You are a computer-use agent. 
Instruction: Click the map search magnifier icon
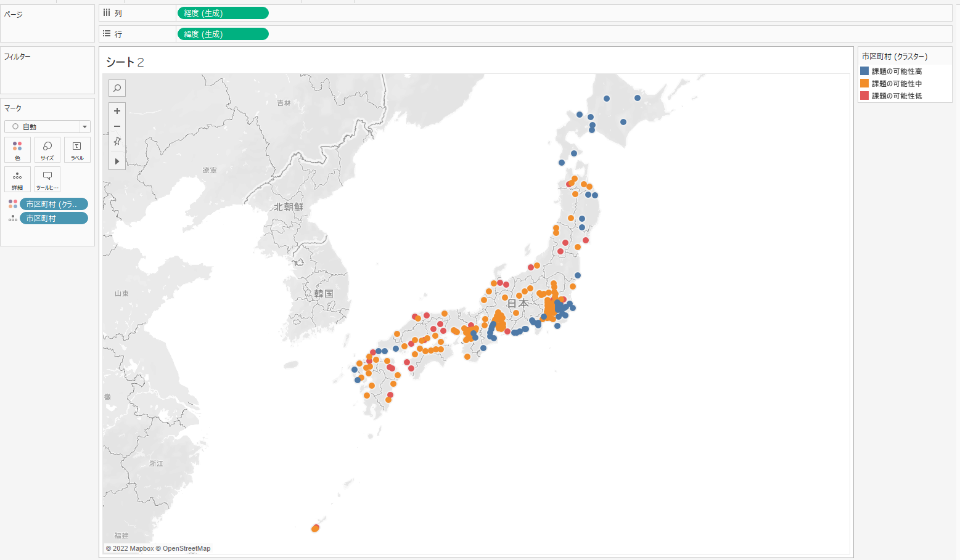[x=117, y=88]
